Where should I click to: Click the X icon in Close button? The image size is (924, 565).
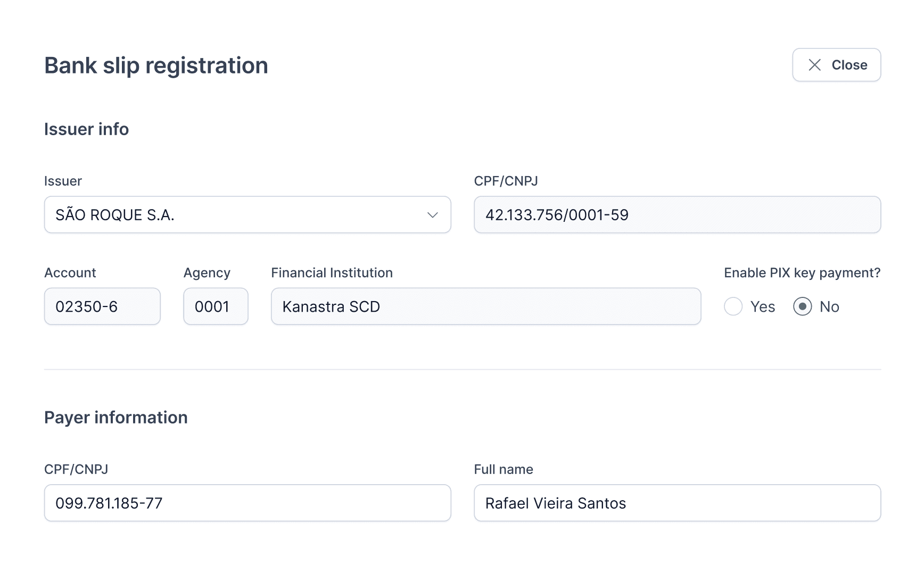point(814,65)
